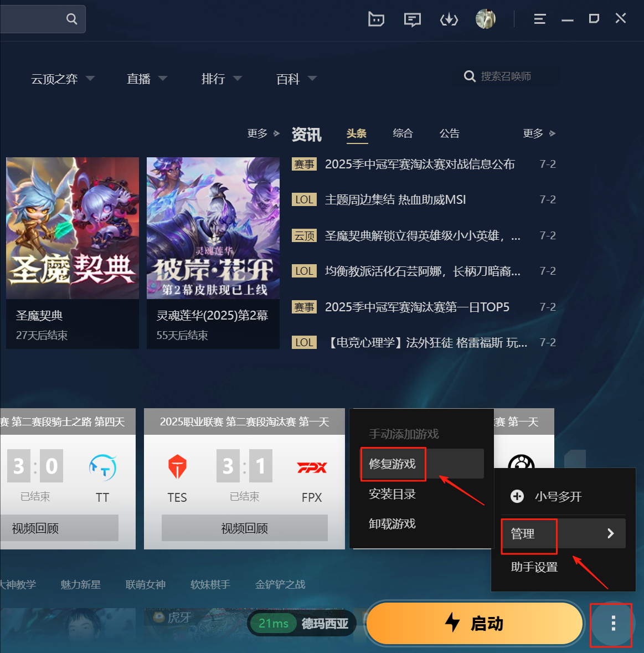Click the plus icon beside 小号多开
The height and width of the screenshot is (653, 644).
pos(517,496)
